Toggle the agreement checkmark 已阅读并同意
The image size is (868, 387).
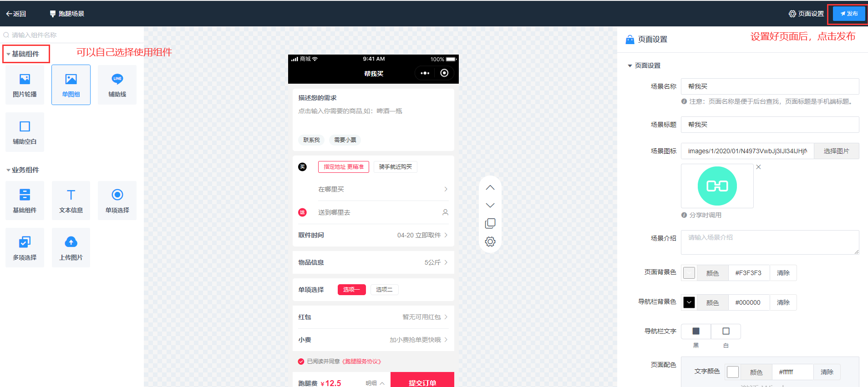coord(301,362)
